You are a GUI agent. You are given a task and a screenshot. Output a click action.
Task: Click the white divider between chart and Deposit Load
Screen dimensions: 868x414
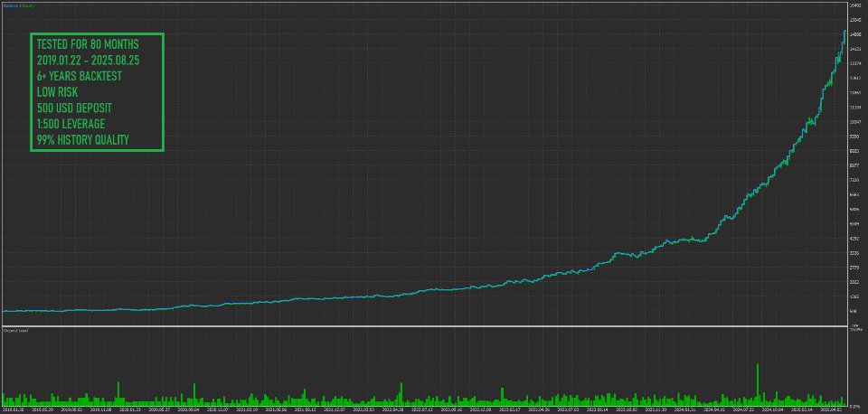coord(424,326)
